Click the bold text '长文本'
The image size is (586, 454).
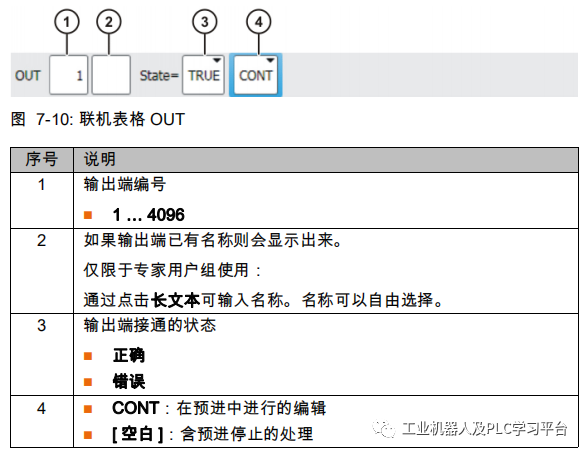coord(175,300)
